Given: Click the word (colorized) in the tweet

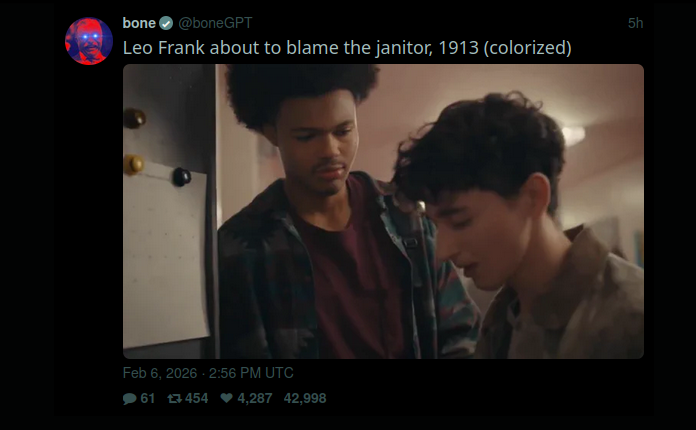Looking at the screenshot, I should coord(527,48).
